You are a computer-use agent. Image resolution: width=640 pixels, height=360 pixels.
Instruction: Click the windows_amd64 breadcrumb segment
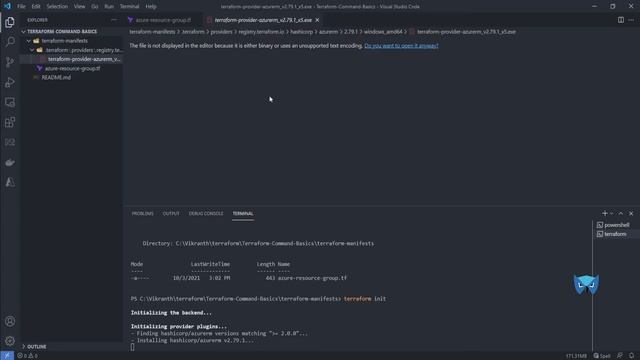tap(383, 32)
